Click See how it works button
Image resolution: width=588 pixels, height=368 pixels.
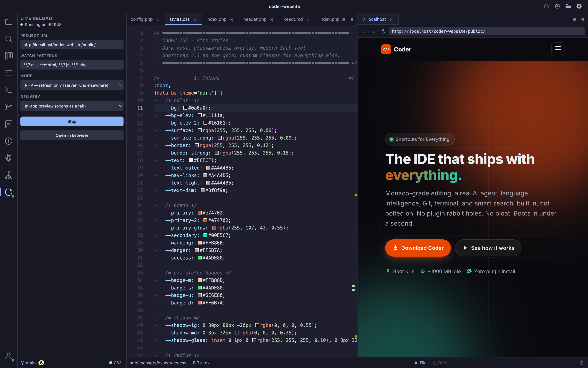pyautogui.click(x=488, y=248)
